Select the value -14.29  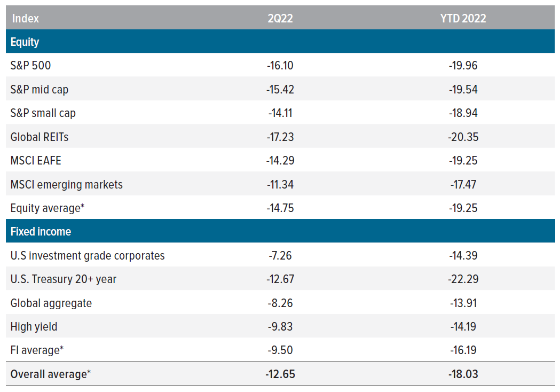(280, 160)
